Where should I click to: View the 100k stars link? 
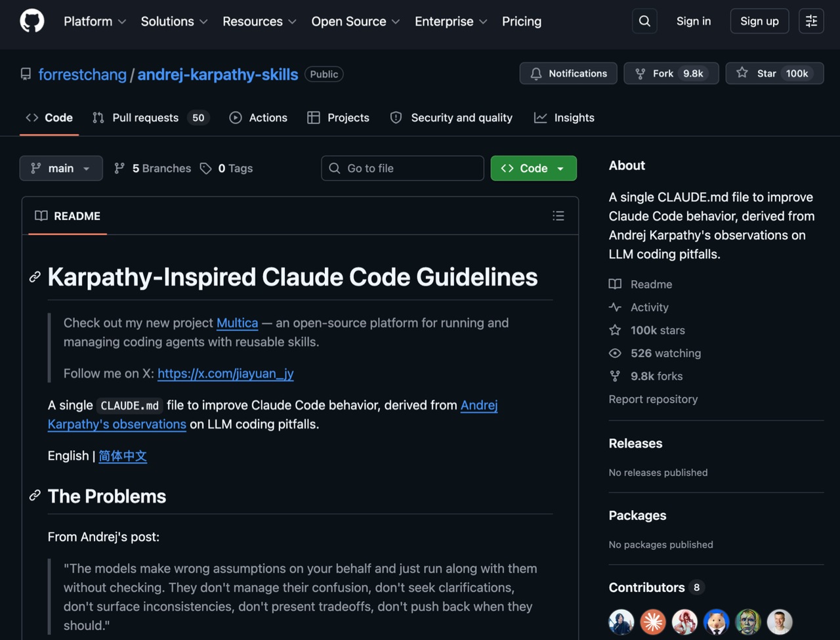coord(647,330)
